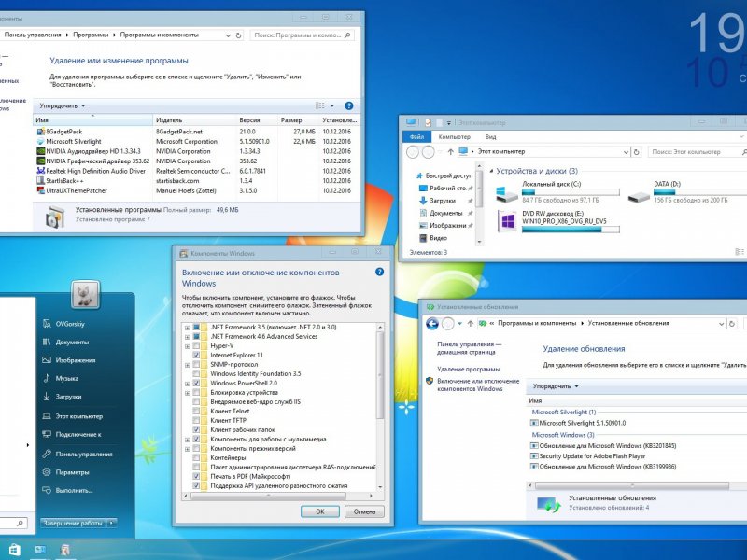The height and width of the screenshot is (560, 747).
Task: Open address dropdown in Этот компьютер window
Action: point(626,152)
